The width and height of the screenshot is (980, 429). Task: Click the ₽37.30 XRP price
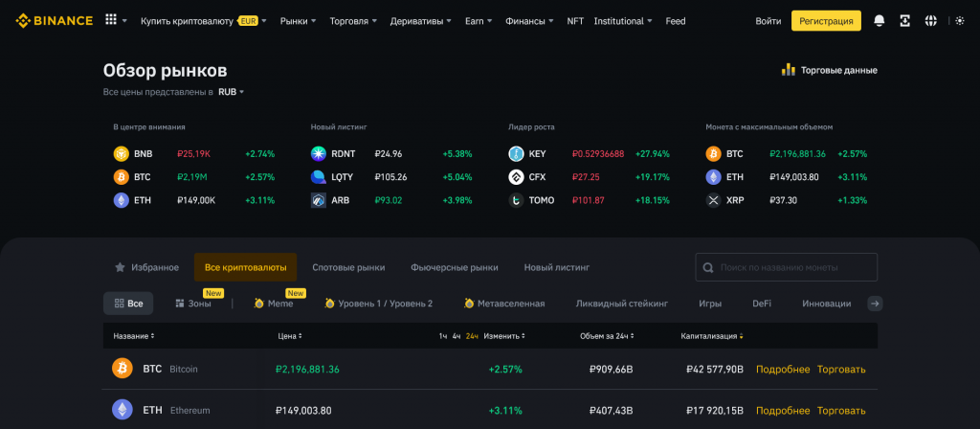(x=783, y=200)
